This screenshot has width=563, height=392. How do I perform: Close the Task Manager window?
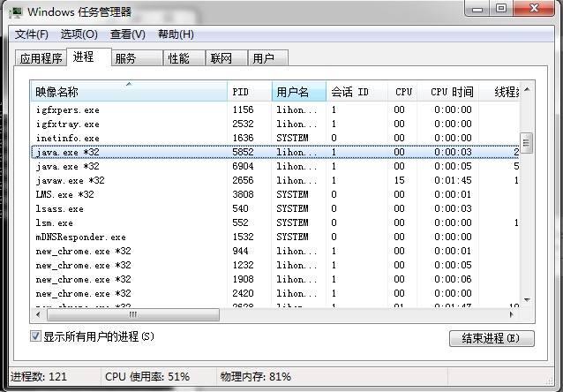(534, 9)
